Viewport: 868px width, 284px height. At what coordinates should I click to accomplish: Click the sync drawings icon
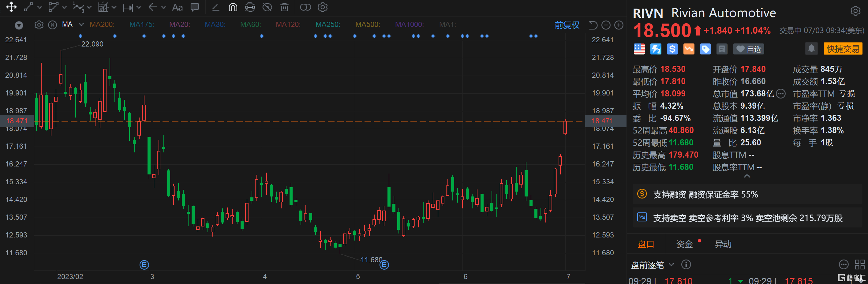pyautogui.click(x=250, y=7)
